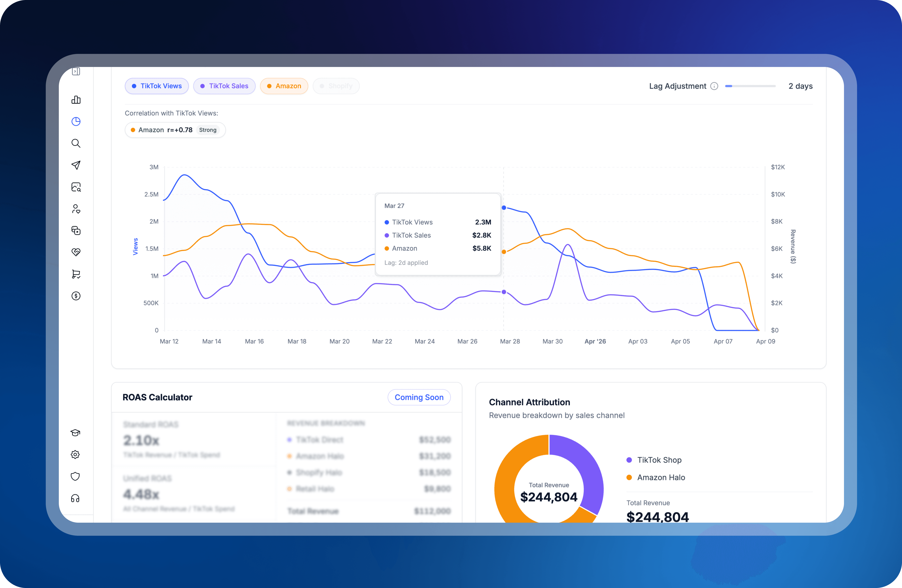Click the handshake heart partnerships icon
Image resolution: width=902 pixels, height=588 pixels.
click(x=76, y=252)
